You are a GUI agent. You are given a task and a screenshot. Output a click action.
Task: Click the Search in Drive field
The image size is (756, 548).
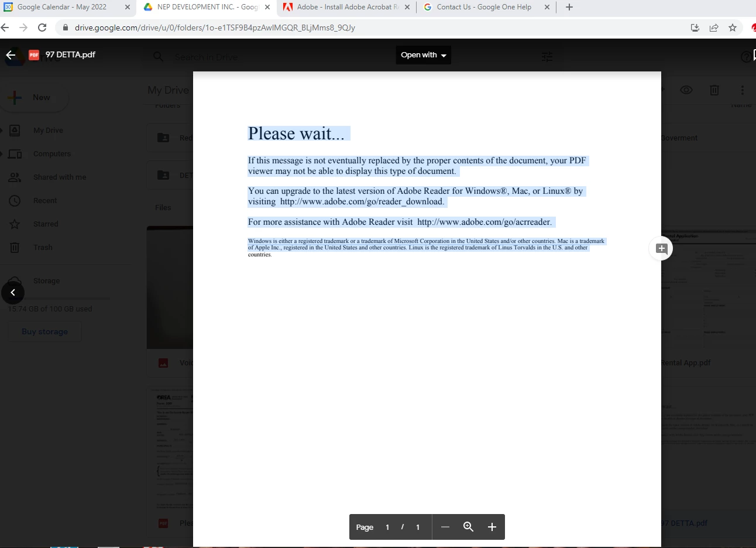click(207, 57)
